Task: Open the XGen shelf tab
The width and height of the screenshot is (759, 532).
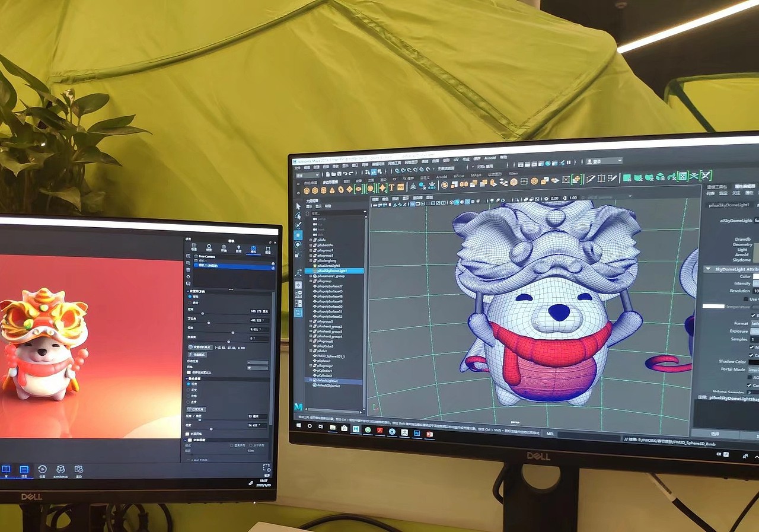Action: tap(513, 173)
